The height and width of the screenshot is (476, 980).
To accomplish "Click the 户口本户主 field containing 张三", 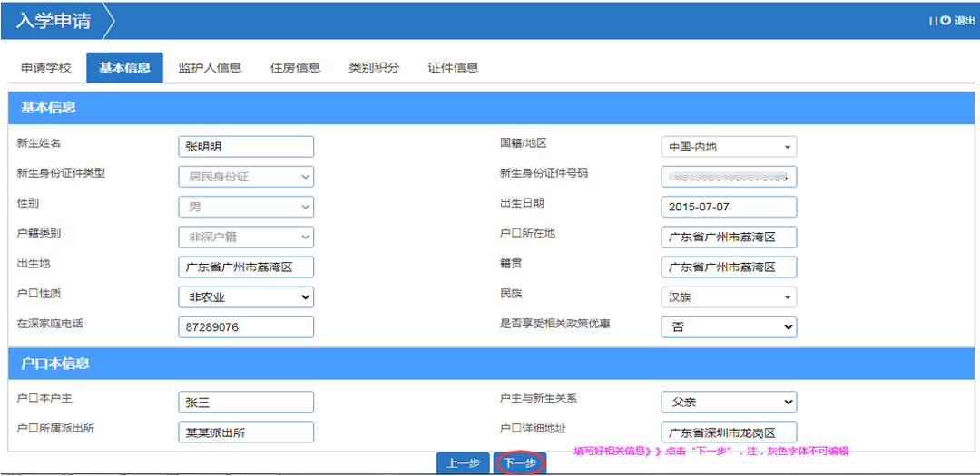I will point(246,402).
